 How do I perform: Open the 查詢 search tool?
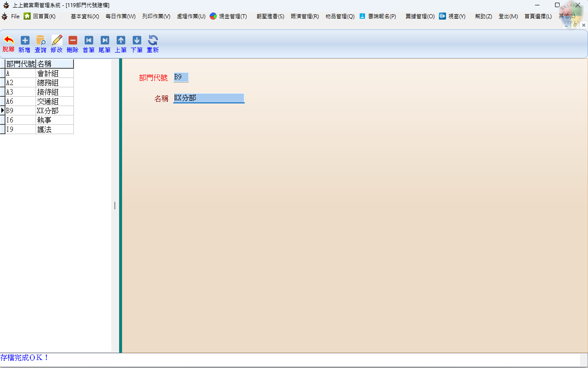[41, 44]
